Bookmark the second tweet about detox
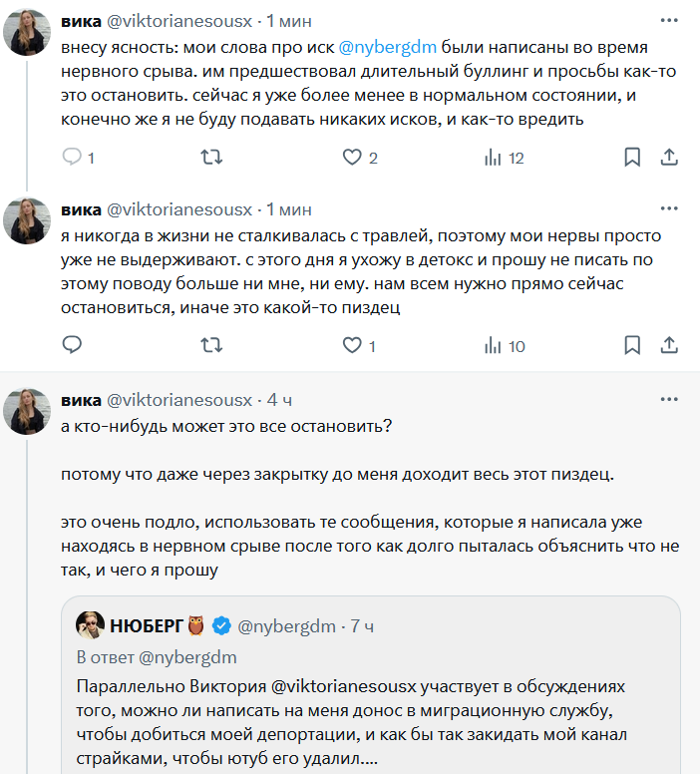 tap(632, 346)
